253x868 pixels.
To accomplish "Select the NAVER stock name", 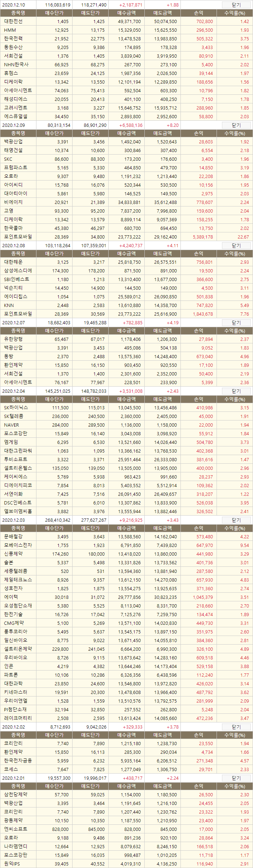I will click(x=11, y=425).
